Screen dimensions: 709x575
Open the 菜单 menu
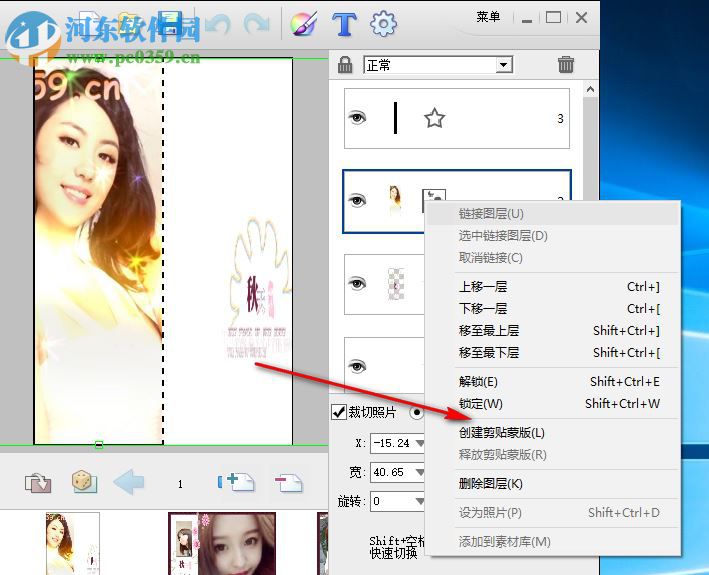pyautogui.click(x=488, y=17)
